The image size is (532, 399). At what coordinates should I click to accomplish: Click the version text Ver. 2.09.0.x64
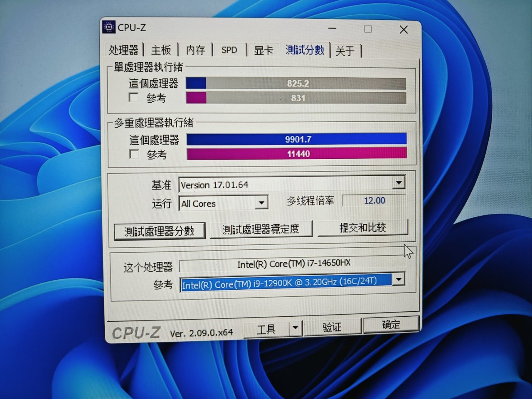pyautogui.click(x=202, y=333)
